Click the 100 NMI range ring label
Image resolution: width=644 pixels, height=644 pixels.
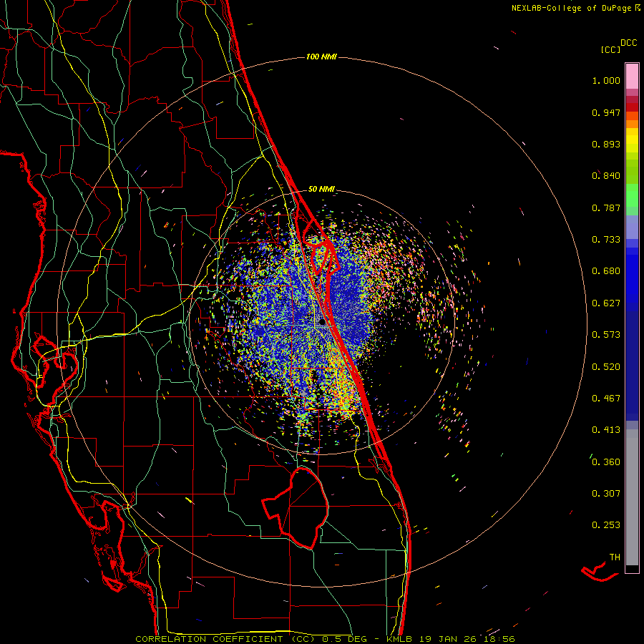[321, 57]
